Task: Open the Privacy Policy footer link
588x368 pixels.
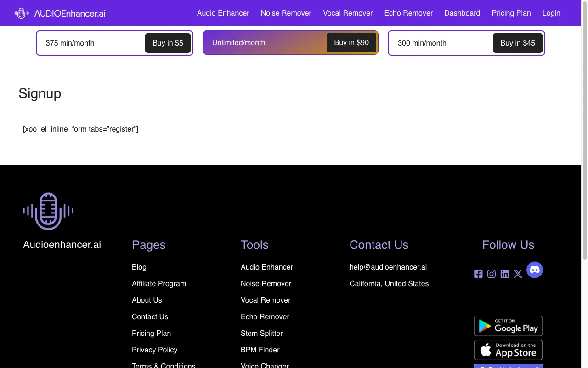Action: point(154,350)
